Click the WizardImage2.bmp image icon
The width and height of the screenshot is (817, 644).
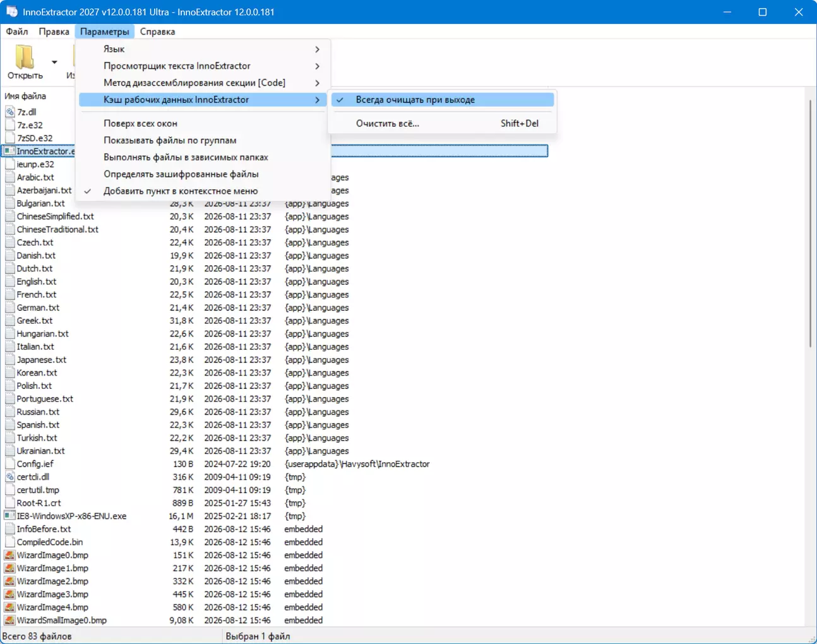click(x=9, y=581)
